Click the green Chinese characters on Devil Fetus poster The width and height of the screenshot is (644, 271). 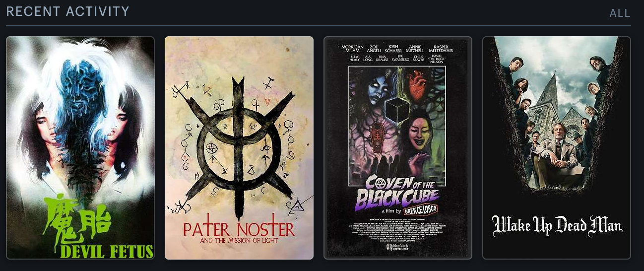point(77,220)
